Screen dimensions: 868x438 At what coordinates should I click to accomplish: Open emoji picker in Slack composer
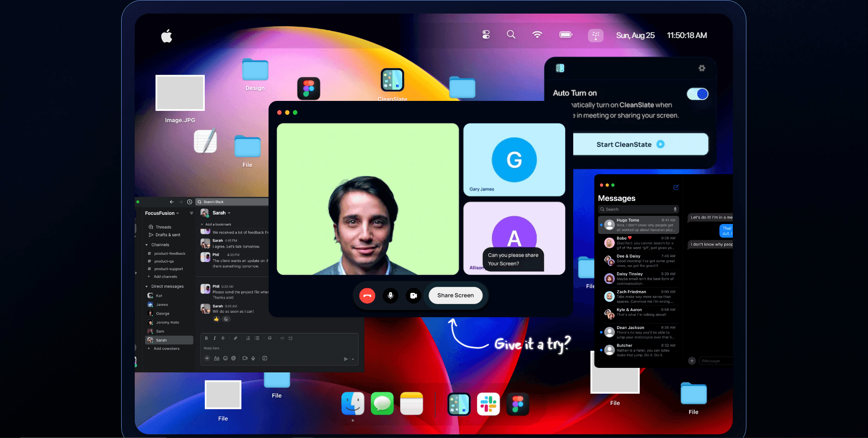click(x=225, y=358)
